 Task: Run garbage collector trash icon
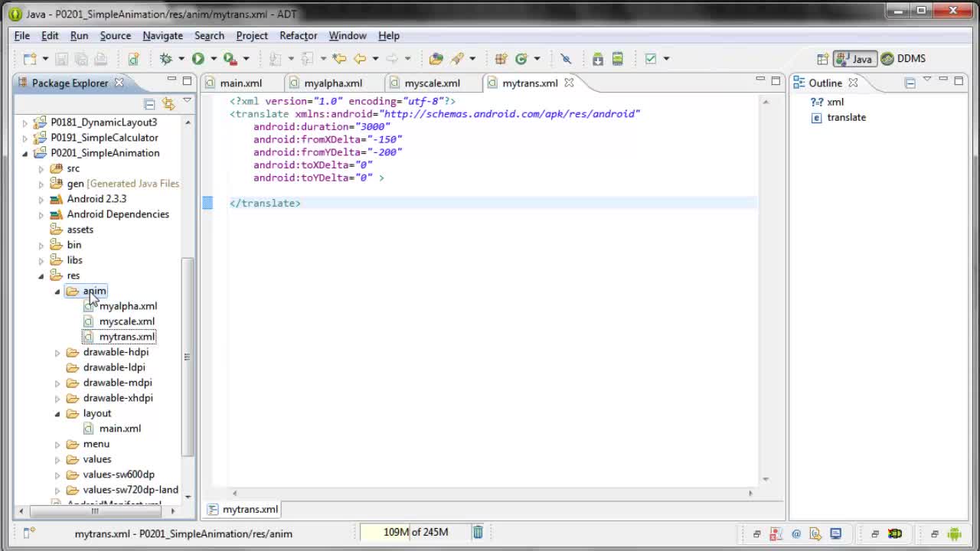tap(478, 532)
